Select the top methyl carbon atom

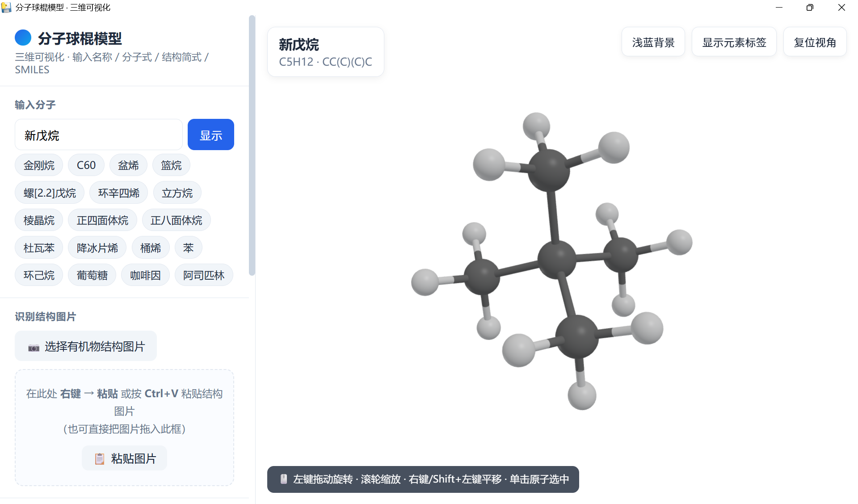(549, 170)
